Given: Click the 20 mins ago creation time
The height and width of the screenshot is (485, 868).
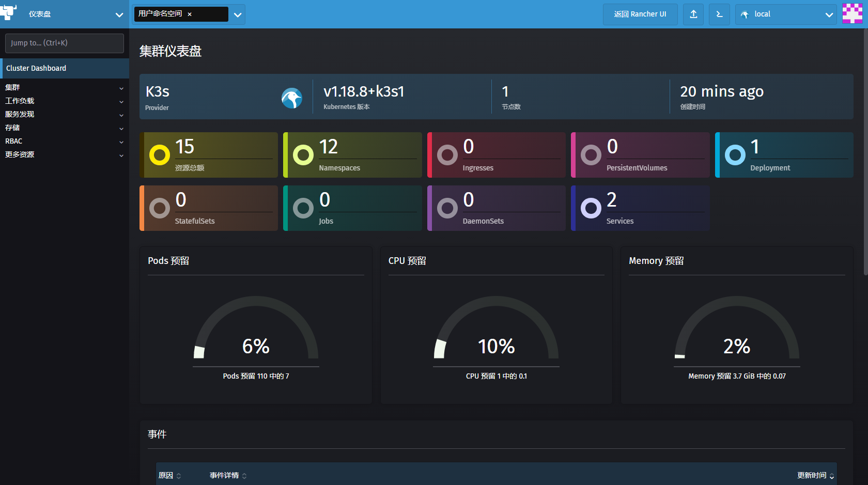Looking at the screenshot, I should point(722,91).
